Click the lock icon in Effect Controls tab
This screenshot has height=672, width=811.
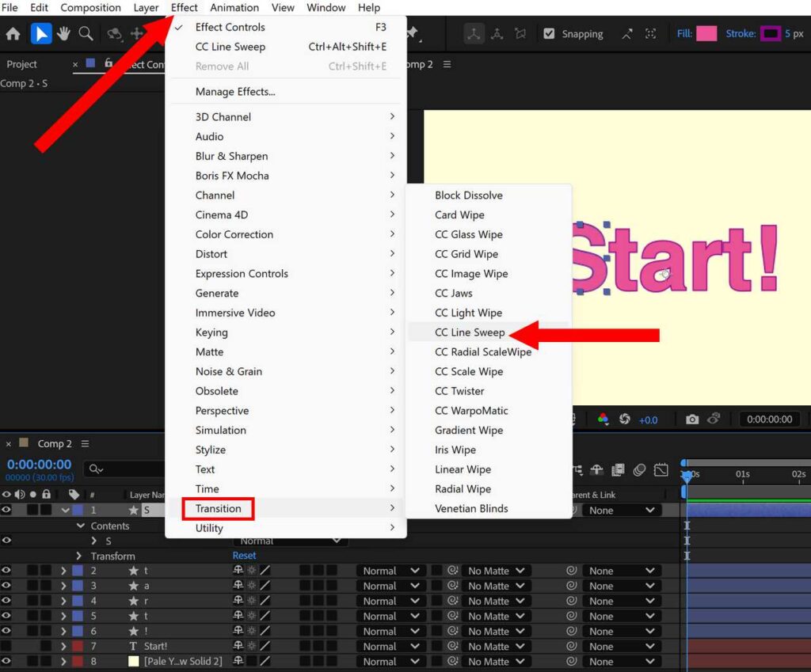(109, 63)
